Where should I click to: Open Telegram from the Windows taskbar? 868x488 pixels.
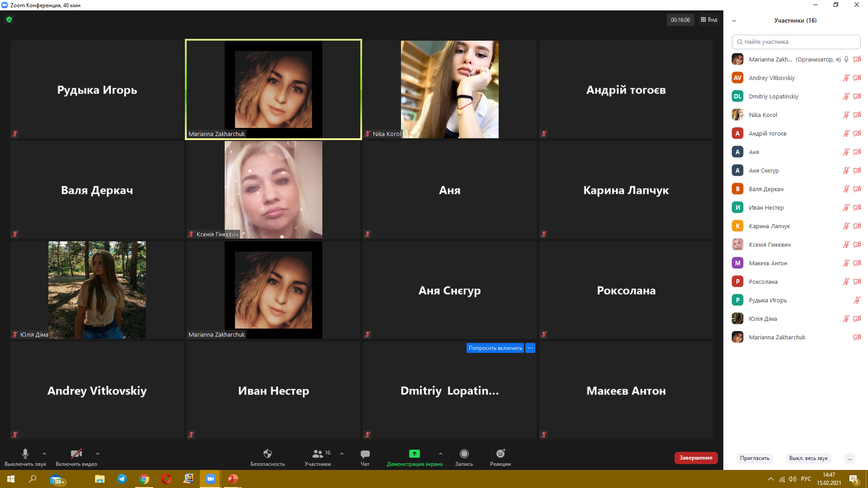(x=122, y=479)
